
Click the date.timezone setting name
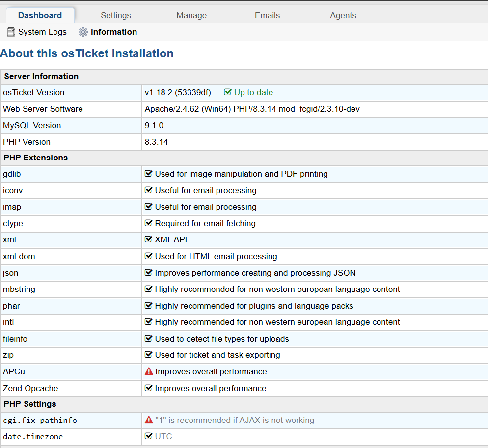coord(33,437)
